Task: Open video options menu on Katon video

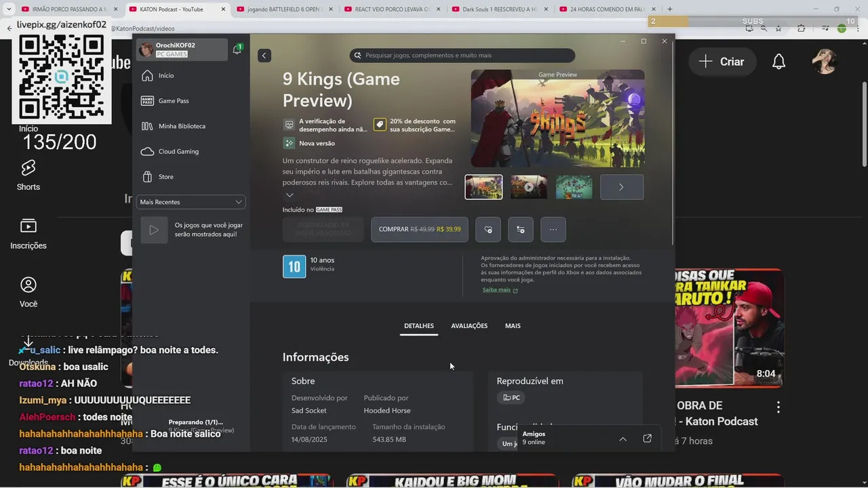Action: click(778, 407)
